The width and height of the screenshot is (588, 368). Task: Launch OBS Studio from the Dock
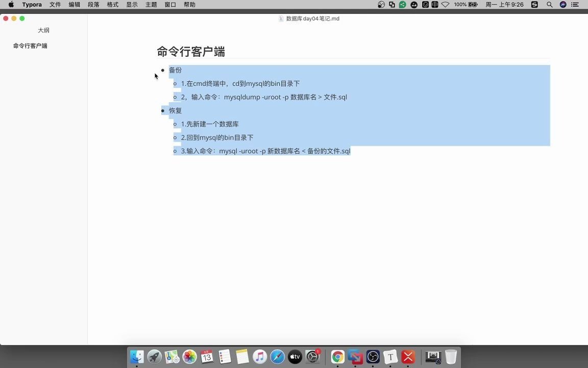click(x=373, y=357)
